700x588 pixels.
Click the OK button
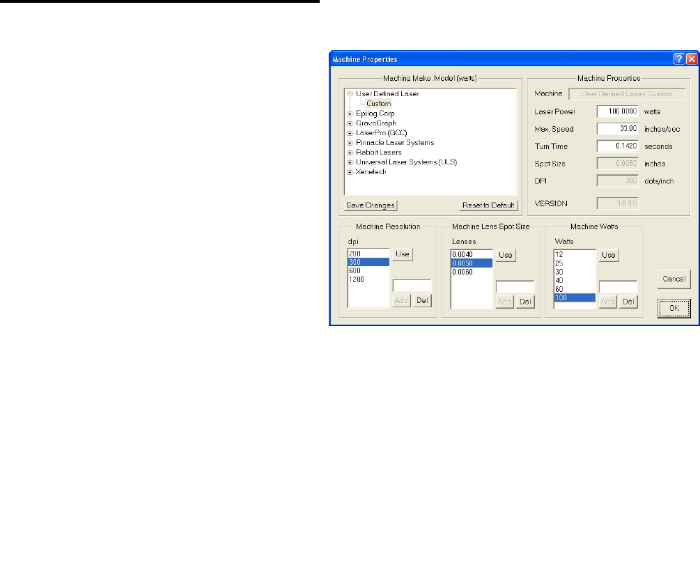(674, 308)
